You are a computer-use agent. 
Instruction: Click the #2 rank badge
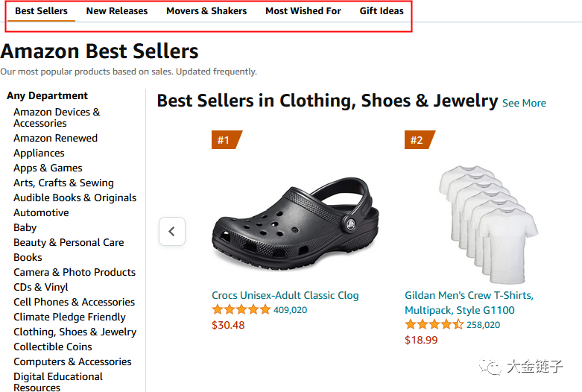coord(418,140)
